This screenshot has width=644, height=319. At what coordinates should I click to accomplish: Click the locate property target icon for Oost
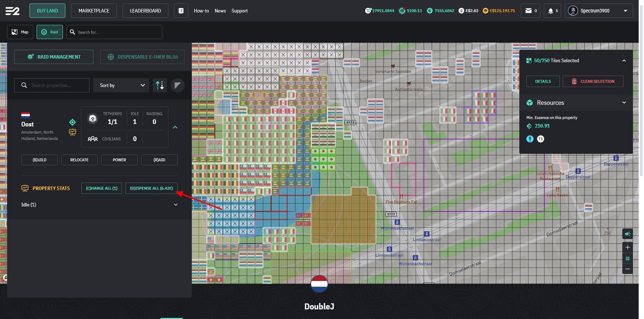(x=72, y=122)
